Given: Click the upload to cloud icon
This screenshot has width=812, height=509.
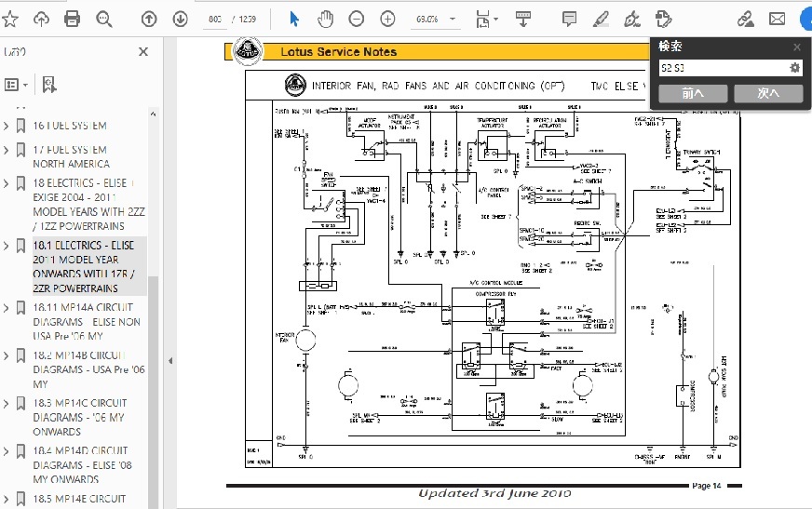Looking at the screenshot, I should click(41, 20).
